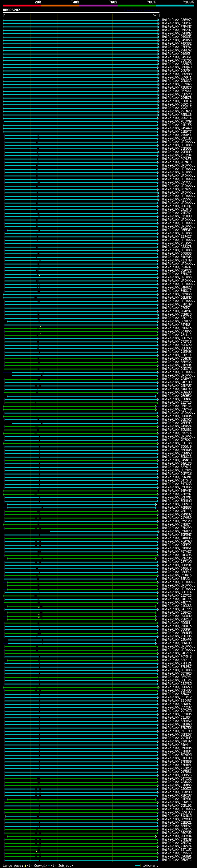Select the UniRef100_Q6PFN9 hit label
Image resolution: width=197 pixels, height=868 pixels.
coord(177,423)
